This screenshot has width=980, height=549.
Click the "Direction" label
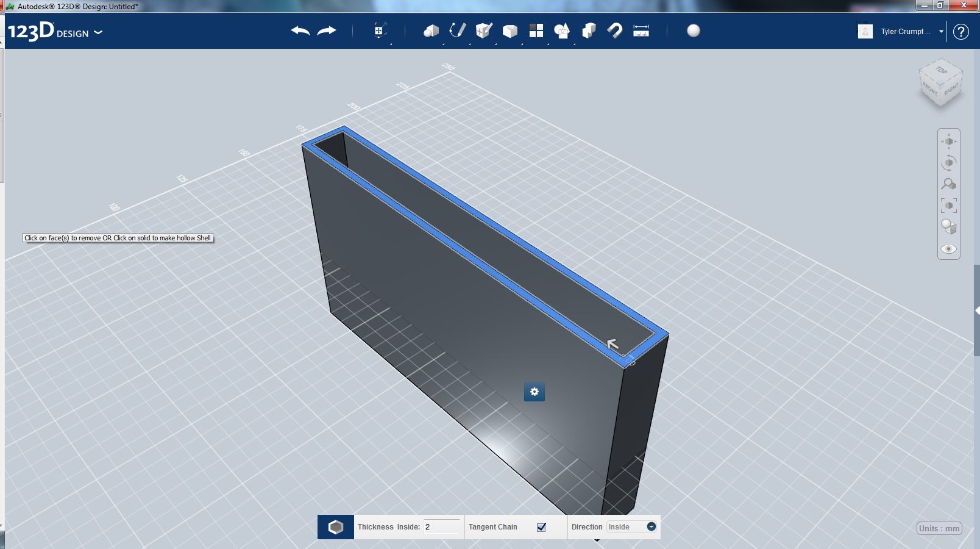pyautogui.click(x=587, y=527)
